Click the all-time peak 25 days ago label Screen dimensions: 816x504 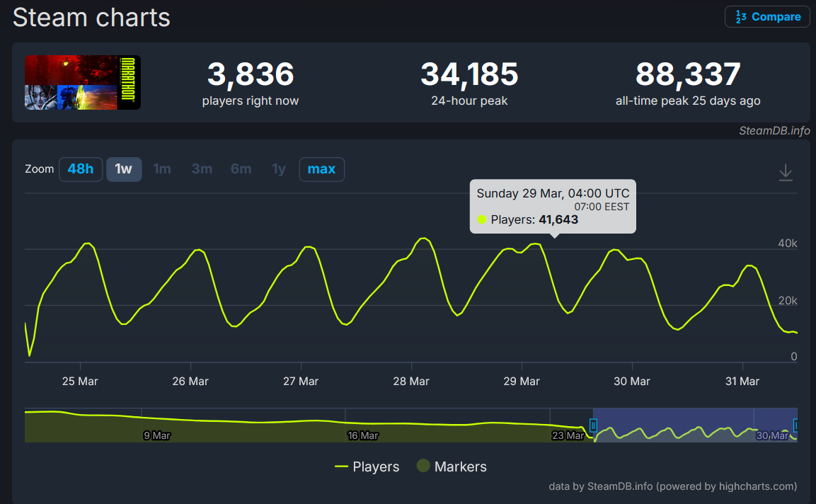[688, 101]
